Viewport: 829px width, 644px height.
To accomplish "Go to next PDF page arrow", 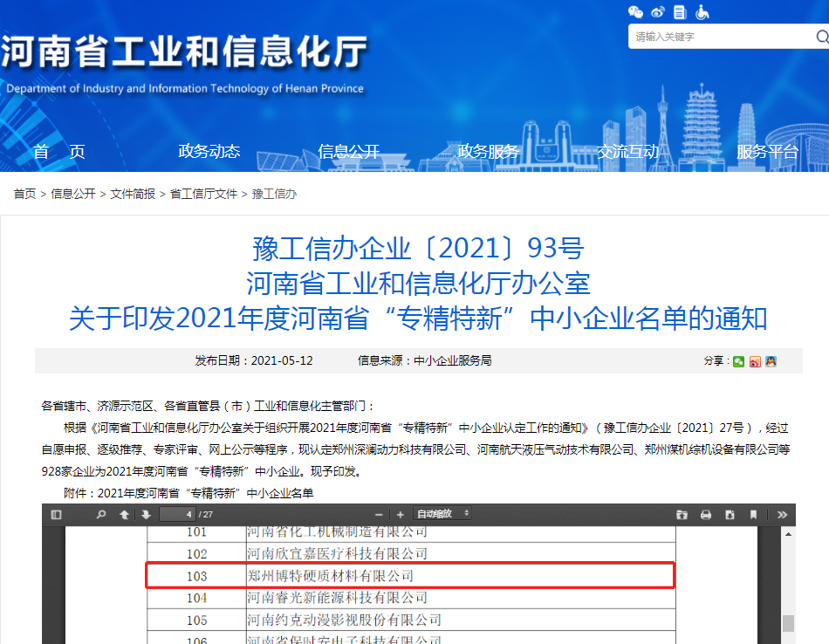I will 146,515.
